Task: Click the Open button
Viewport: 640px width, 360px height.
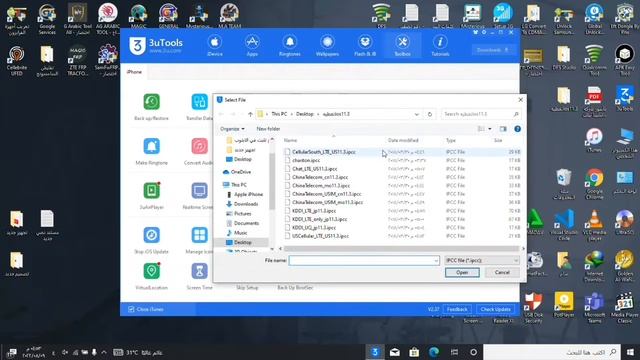Action: (x=462, y=273)
